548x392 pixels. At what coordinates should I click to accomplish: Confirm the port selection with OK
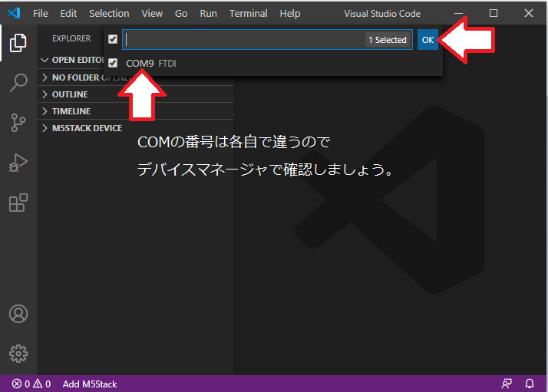(428, 40)
